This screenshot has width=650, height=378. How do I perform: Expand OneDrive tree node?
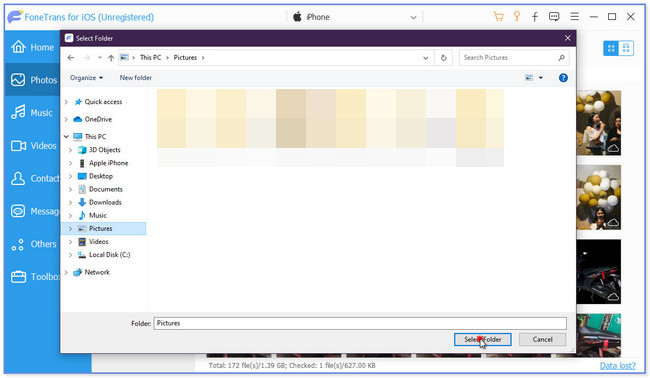point(66,119)
